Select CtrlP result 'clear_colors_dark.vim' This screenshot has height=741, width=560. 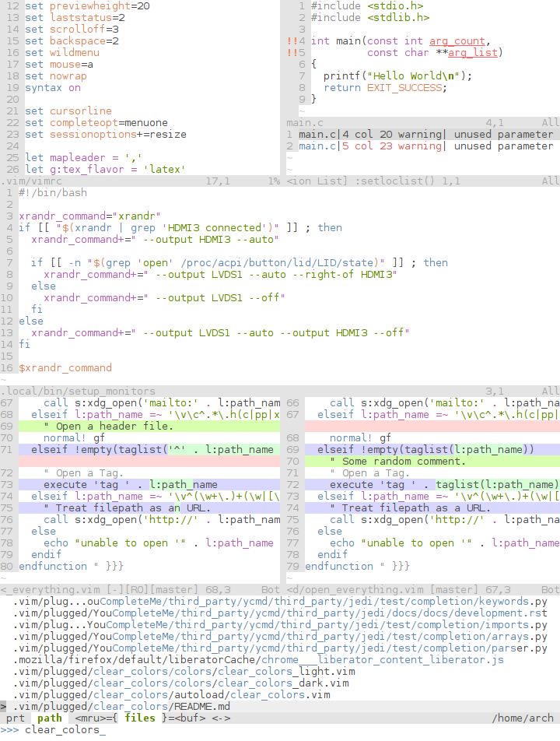pyautogui.click(x=181, y=683)
